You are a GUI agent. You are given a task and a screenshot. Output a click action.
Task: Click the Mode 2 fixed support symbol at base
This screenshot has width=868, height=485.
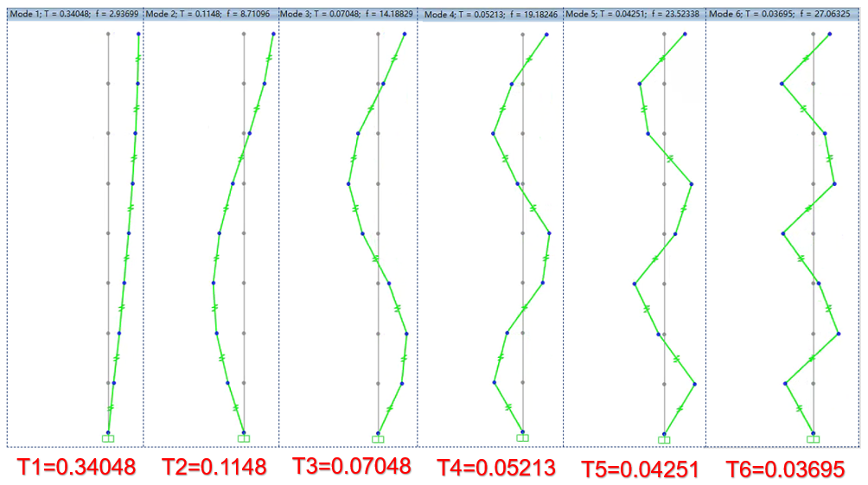point(244,438)
